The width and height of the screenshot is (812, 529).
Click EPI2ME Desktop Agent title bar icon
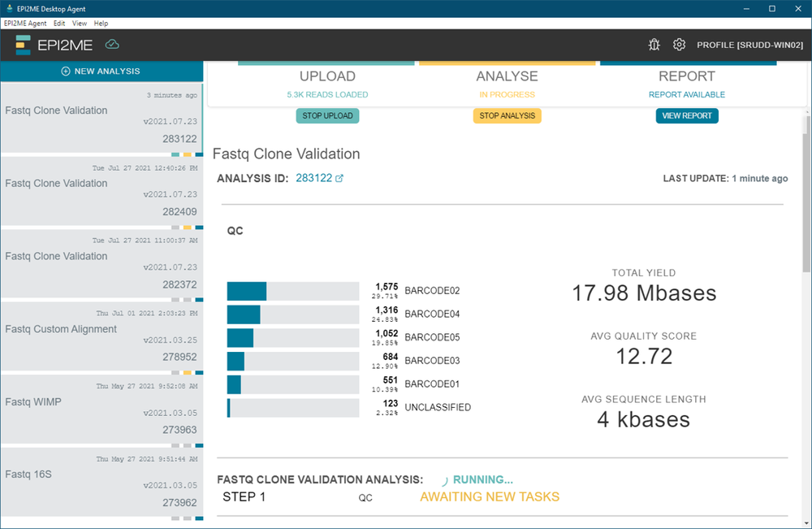(9, 8)
